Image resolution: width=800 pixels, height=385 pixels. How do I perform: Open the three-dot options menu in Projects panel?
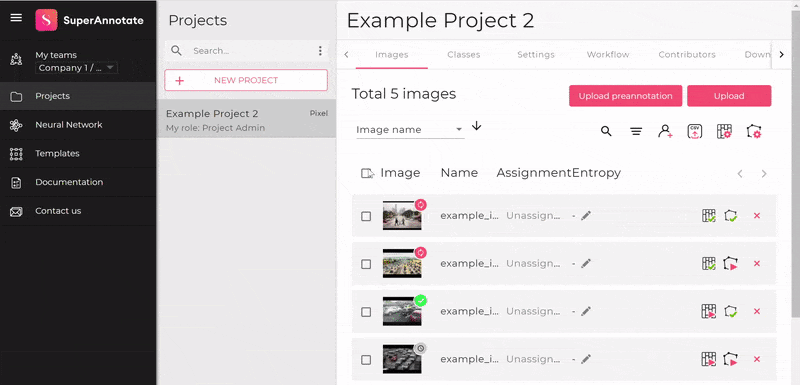point(320,50)
